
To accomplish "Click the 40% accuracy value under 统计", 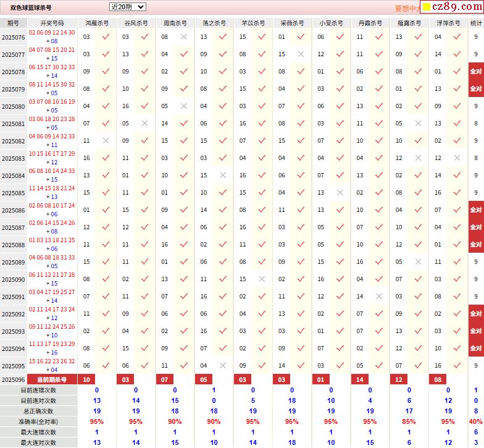I will click(475, 421).
